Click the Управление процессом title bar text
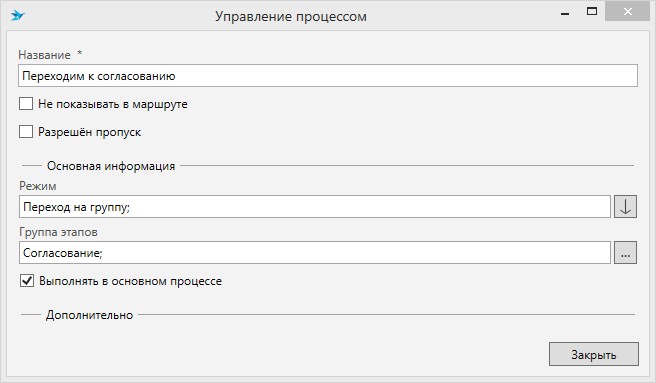 click(291, 16)
